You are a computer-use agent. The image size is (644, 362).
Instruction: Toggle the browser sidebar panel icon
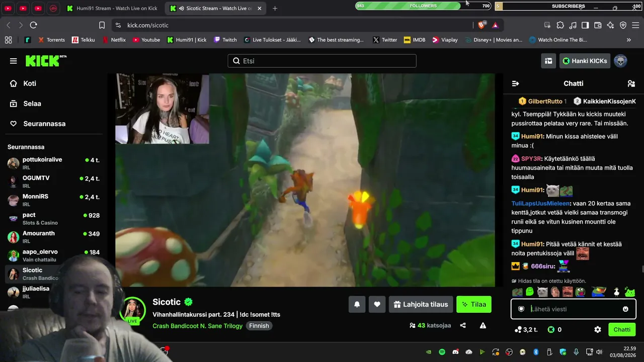point(585,25)
